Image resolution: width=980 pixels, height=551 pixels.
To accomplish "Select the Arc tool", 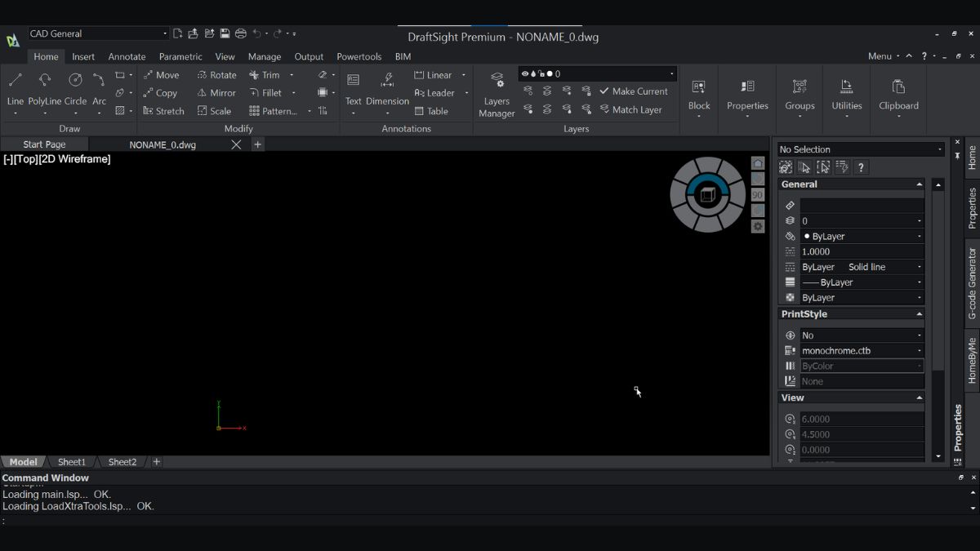I will click(x=99, y=88).
